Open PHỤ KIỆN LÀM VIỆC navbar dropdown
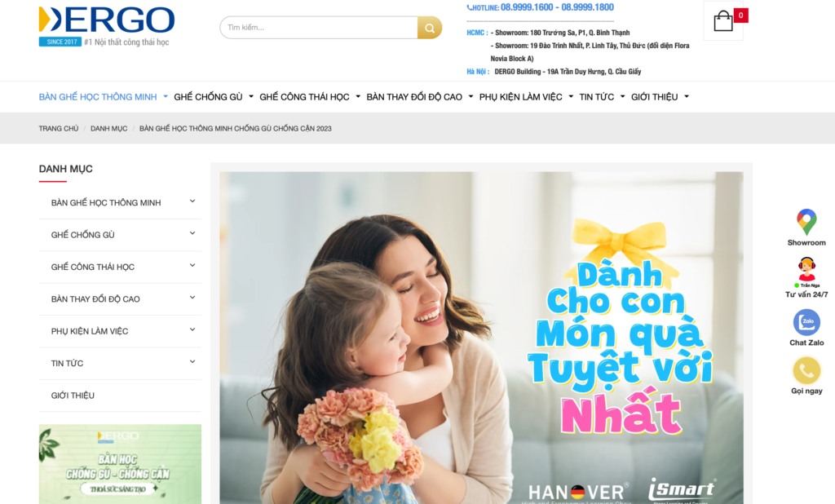Image resolution: width=835 pixels, height=504 pixels. point(526,97)
